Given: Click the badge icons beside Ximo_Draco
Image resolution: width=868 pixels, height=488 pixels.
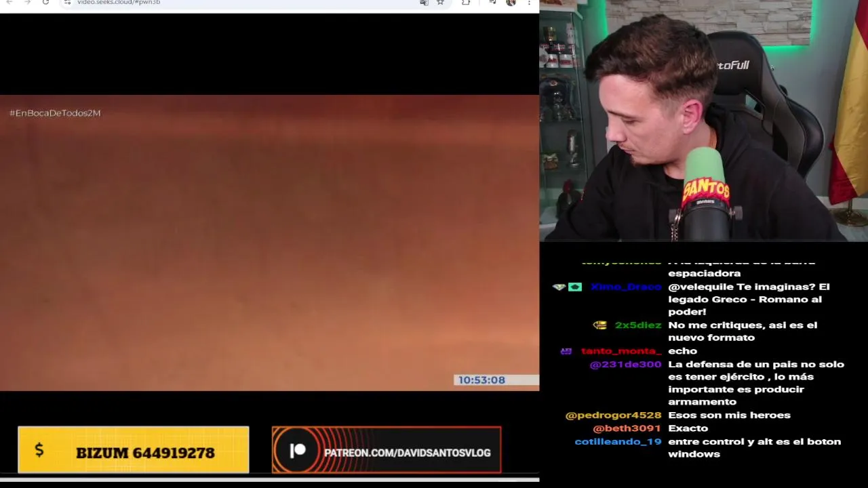Looking at the screenshot, I should 568,287.
